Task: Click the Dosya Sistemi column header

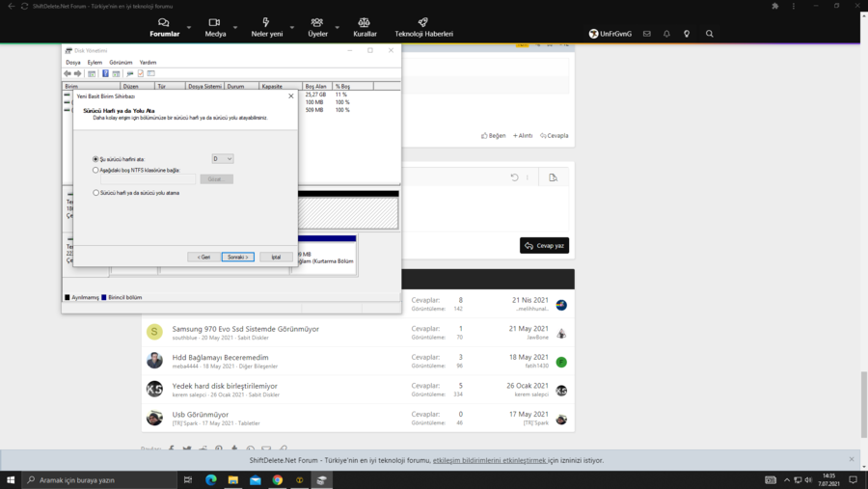Action: click(x=204, y=87)
